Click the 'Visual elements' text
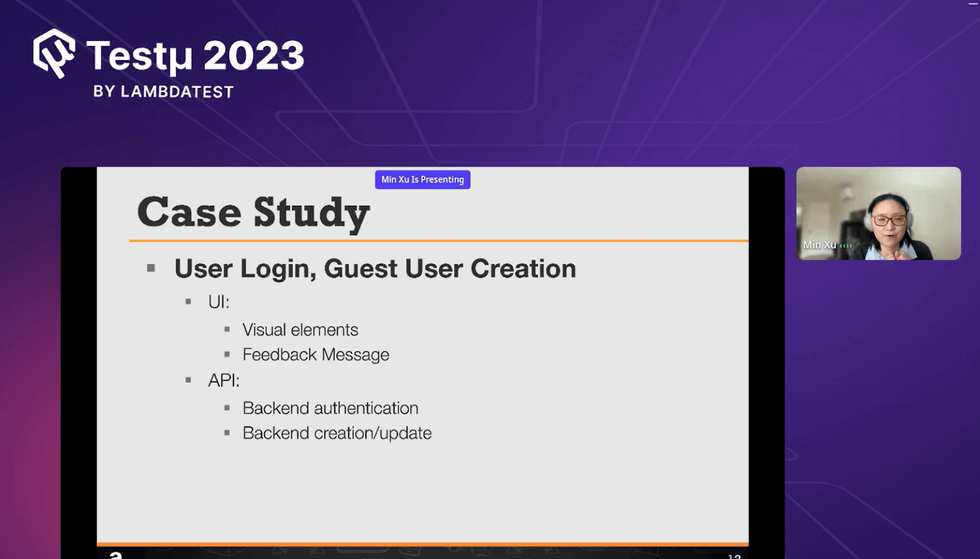 pos(300,329)
